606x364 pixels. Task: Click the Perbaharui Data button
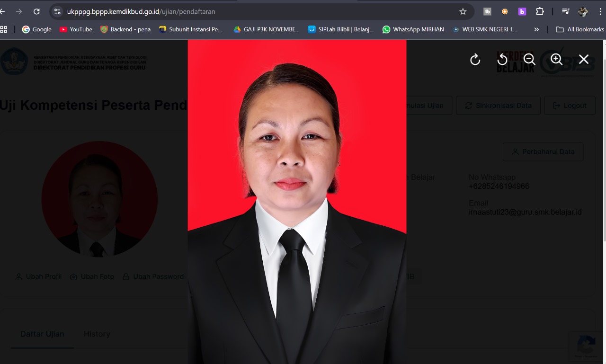tap(543, 152)
